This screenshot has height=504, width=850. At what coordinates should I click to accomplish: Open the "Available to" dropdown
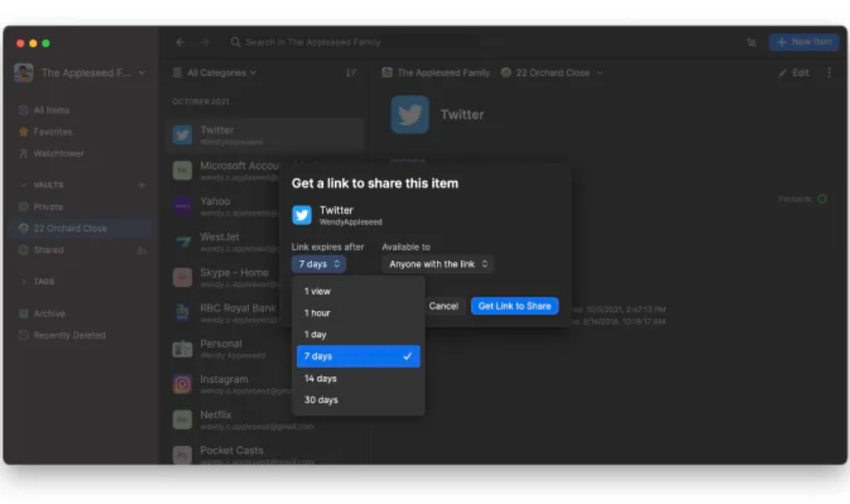[x=438, y=264]
